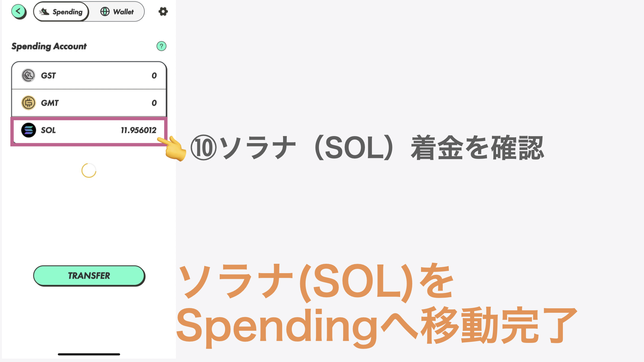Viewport: 644px width, 362px height.
Task: Click the yellow loading spinner
Action: point(89,170)
